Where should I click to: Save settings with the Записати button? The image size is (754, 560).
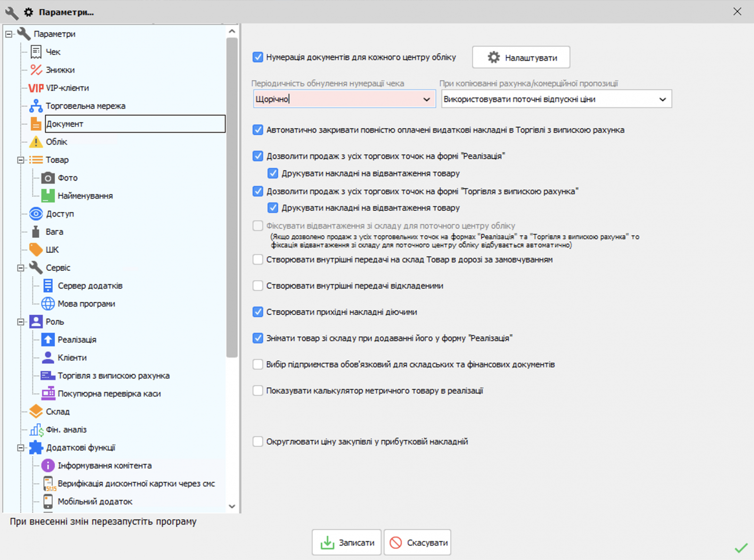[x=346, y=543]
